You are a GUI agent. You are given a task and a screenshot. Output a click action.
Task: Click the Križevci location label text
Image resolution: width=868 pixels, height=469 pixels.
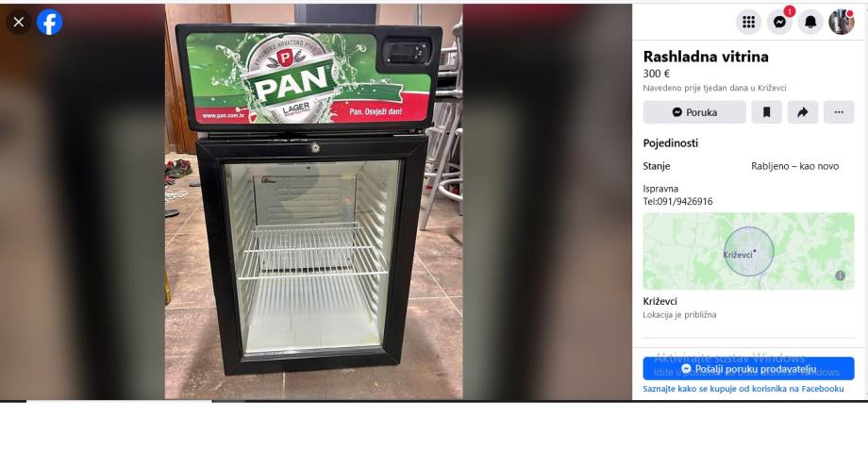pos(659,301)
